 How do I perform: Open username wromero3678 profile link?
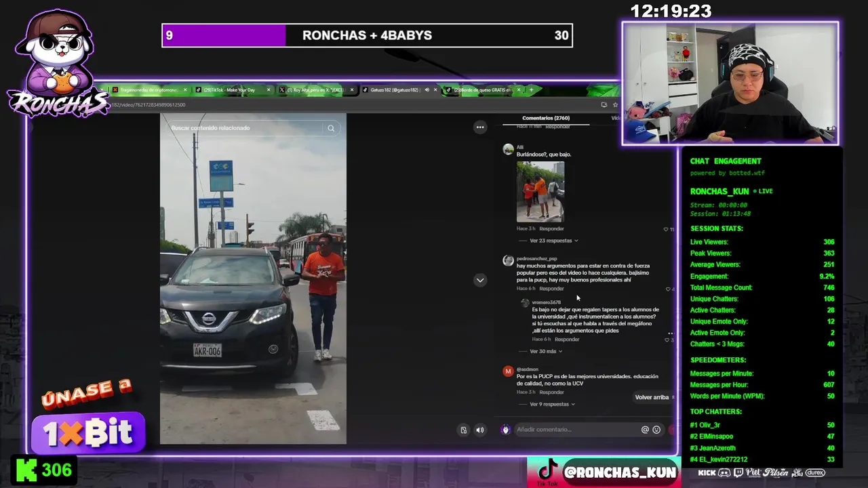[x=547, y=302]
